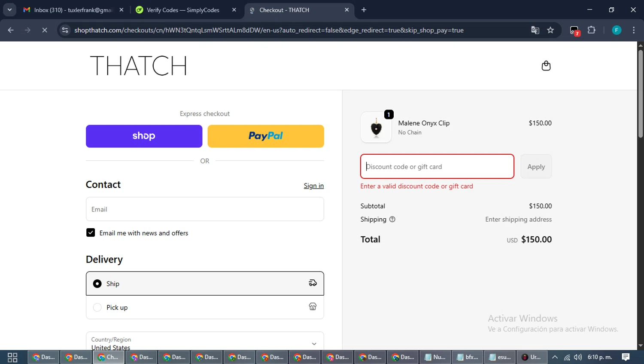The width and height of the screenshot is (644, 364).
Task: Click the Malene Onyx Clip product thumbnail
Action: point(376,127)
